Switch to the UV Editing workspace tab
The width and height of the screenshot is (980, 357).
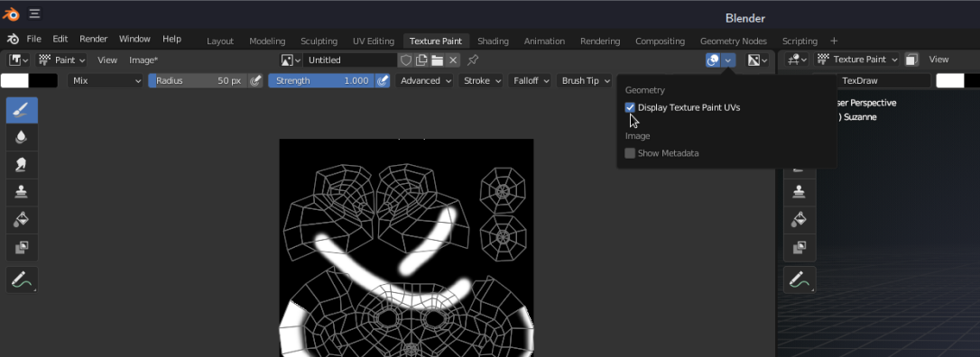point(373,41)
